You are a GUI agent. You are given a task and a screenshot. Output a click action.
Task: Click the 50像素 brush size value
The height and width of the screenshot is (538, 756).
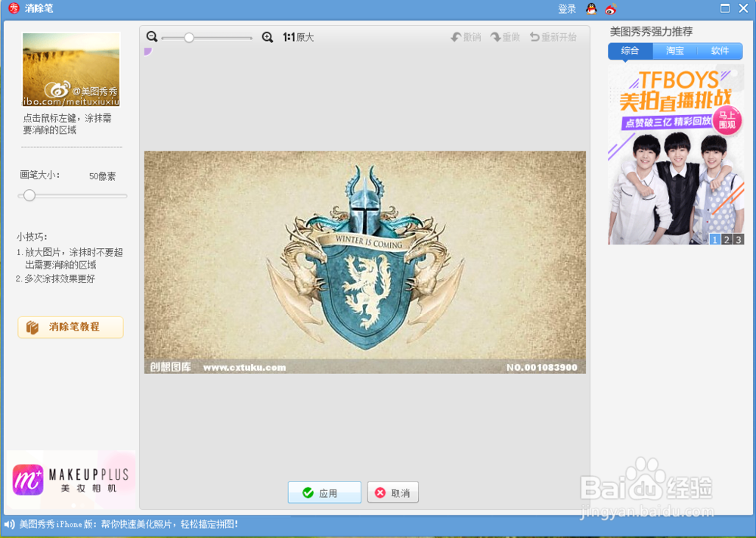(x=102, y=176)
